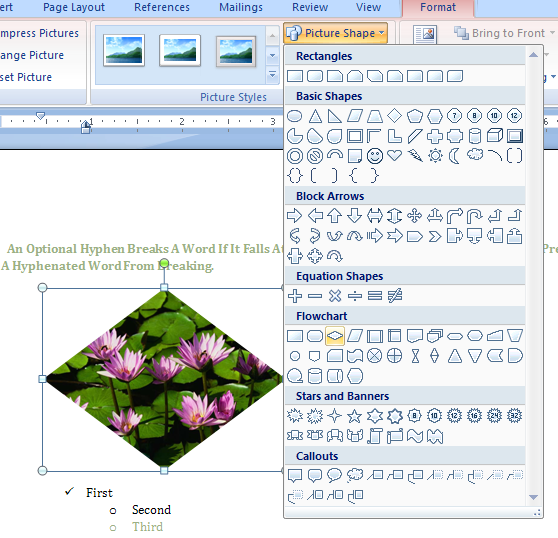Screen dimensions: 558x538
Task: Pick the not-equal equation shape
Action: pos(395,296)
